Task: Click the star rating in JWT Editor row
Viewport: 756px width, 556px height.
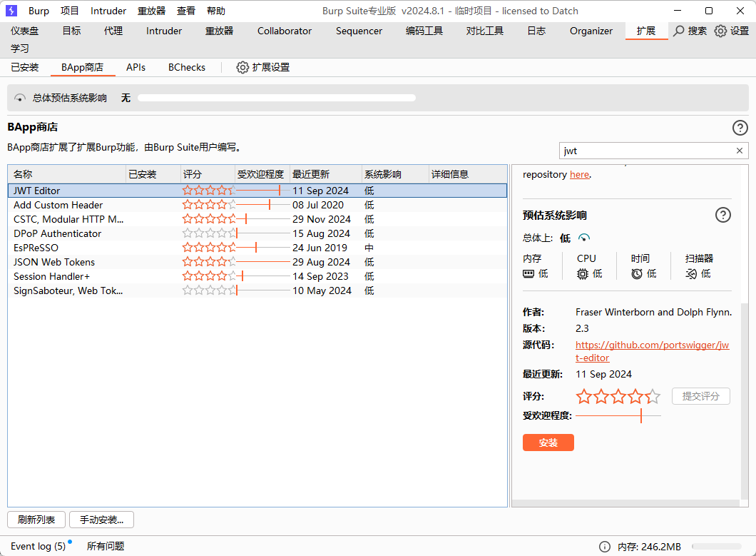Action: click(209, 191)
